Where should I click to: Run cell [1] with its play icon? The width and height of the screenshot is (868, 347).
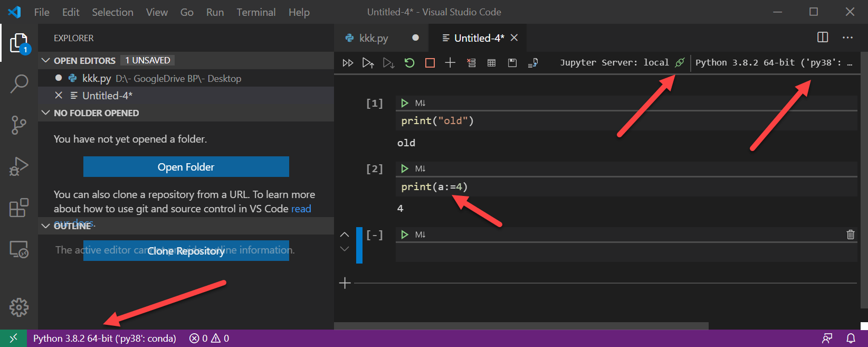pos(405,103)
